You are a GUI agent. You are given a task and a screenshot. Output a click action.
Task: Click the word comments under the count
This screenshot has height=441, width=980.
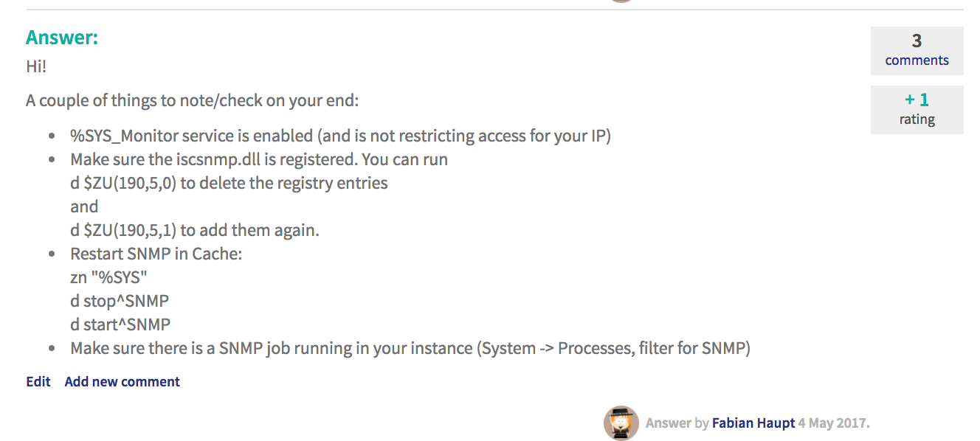coord(917,60)
